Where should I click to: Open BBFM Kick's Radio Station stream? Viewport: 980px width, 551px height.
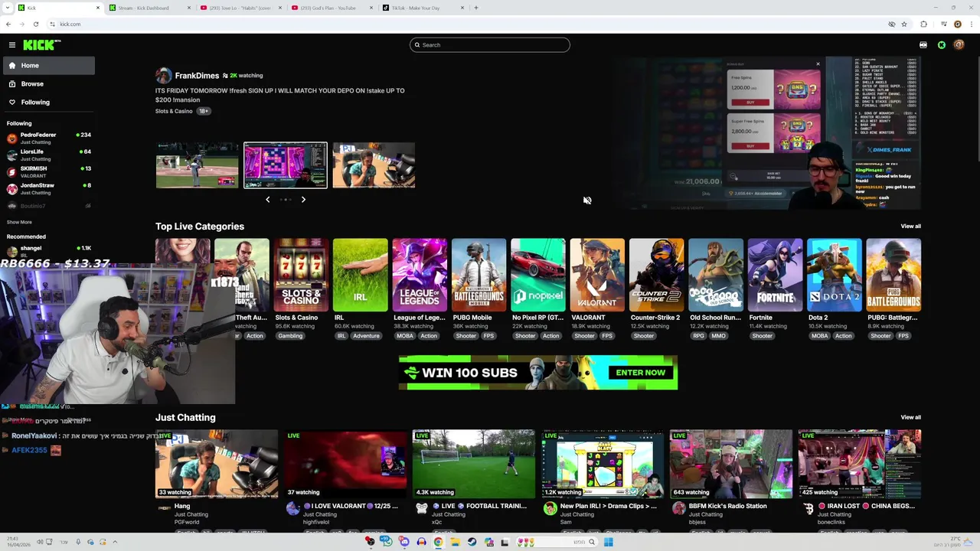(731, 465)
